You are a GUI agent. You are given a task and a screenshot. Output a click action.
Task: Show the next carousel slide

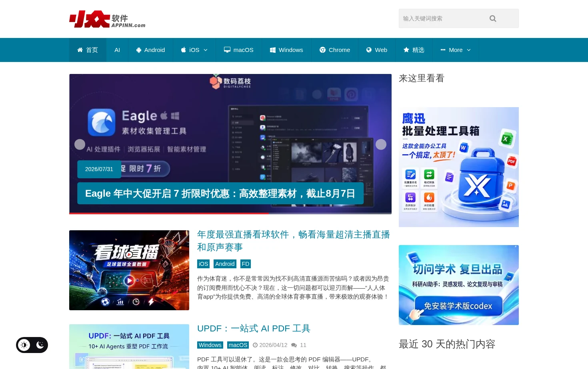click(x=381, y=144)
